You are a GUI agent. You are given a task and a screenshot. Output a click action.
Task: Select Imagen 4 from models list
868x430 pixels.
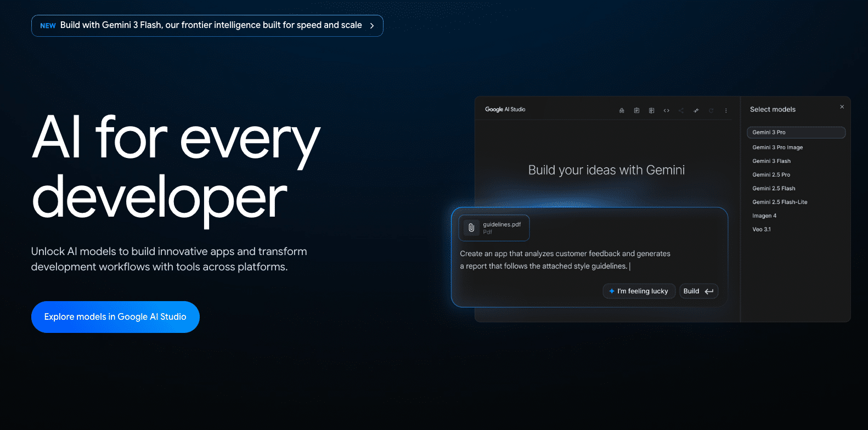click(x=764, y=216)
